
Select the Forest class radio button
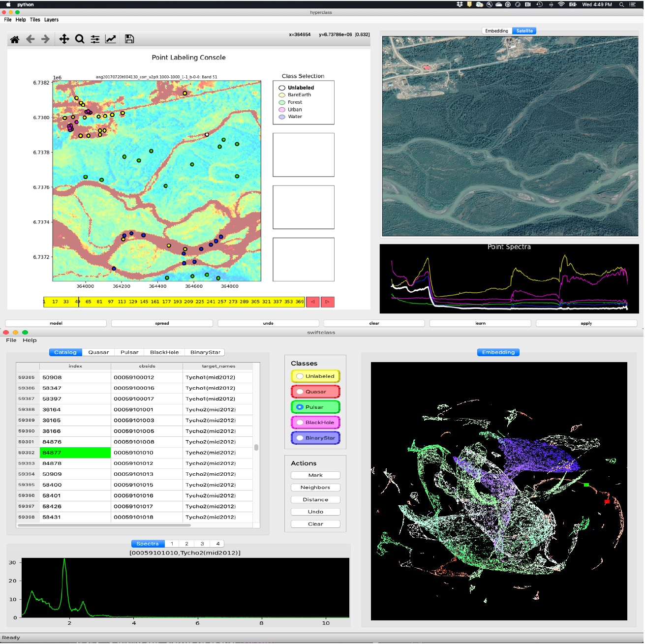[x=282, y=102]
